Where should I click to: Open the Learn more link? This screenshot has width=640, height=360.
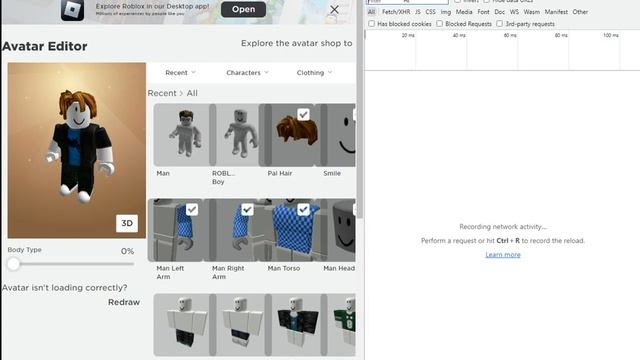503,255
